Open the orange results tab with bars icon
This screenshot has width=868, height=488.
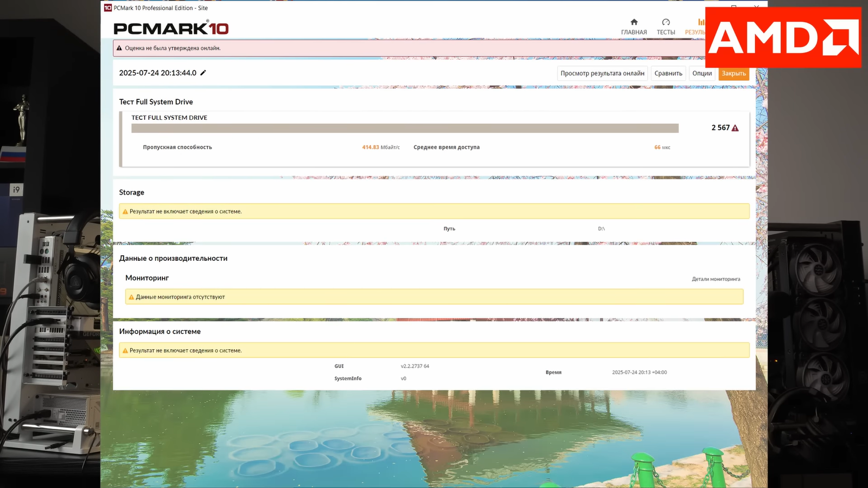(695, 27)
